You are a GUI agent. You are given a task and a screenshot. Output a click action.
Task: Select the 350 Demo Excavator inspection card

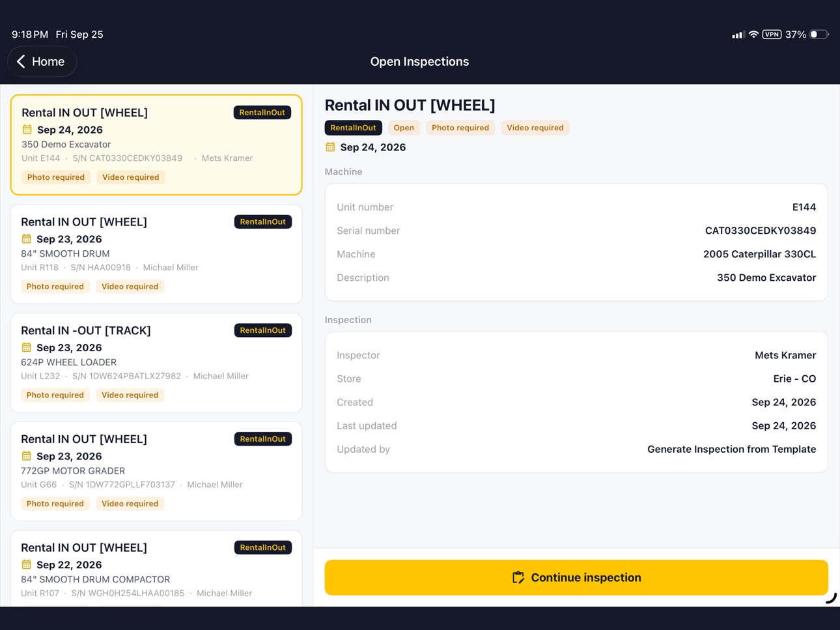156,145
